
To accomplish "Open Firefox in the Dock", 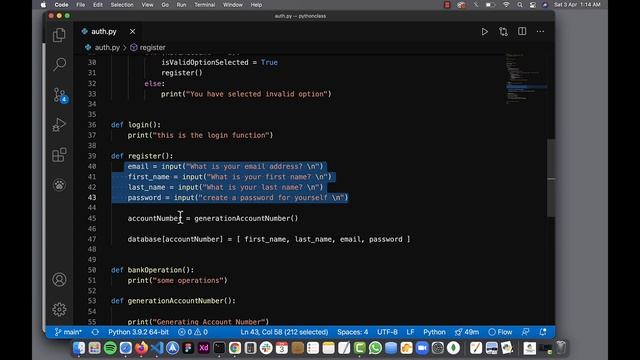I will pyautogui.click(x=141, y=348).
